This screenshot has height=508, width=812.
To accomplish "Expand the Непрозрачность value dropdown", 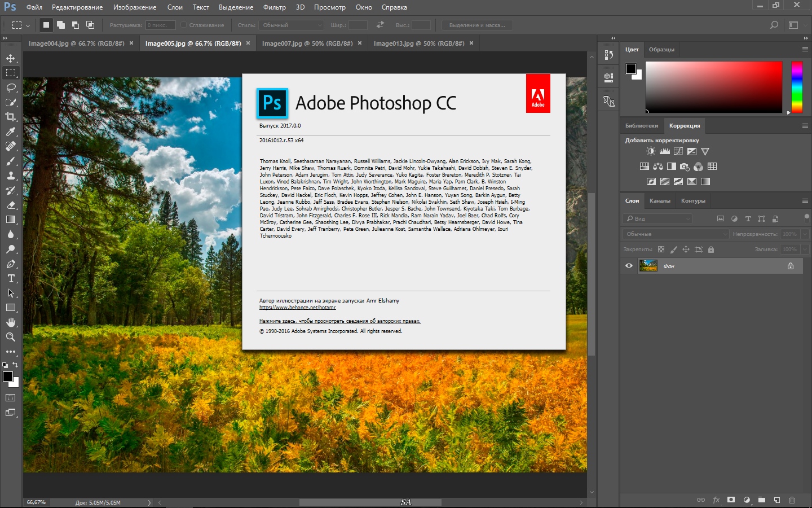I will 805,234.
